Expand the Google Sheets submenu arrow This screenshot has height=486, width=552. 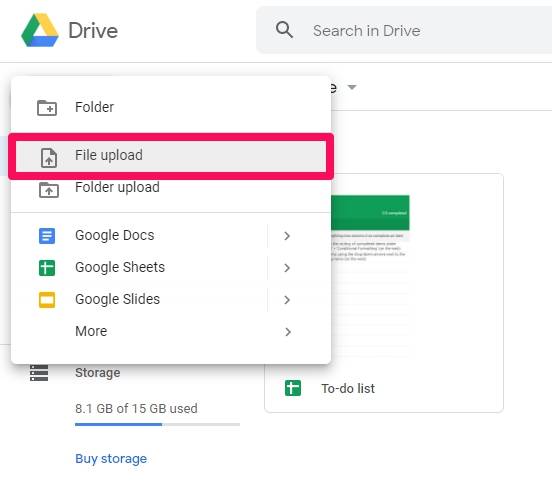click(287, 268)
